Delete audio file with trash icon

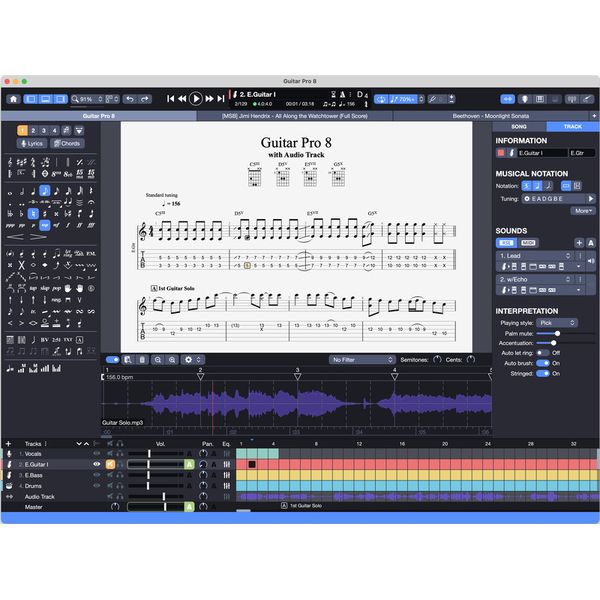coord(142,360)
